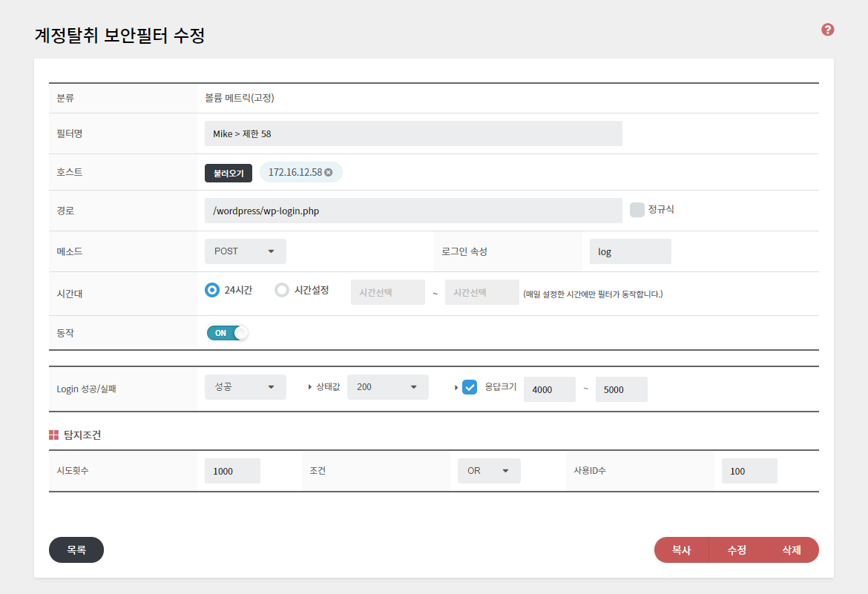Screen dimensions: 868x594
Task: Click the 수정 button to save
Action: click(x=737, y=550)
